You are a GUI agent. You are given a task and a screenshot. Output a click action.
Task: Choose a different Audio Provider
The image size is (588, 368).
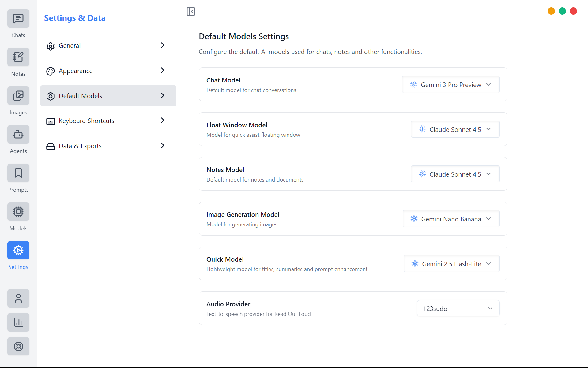tap(458, 309)
